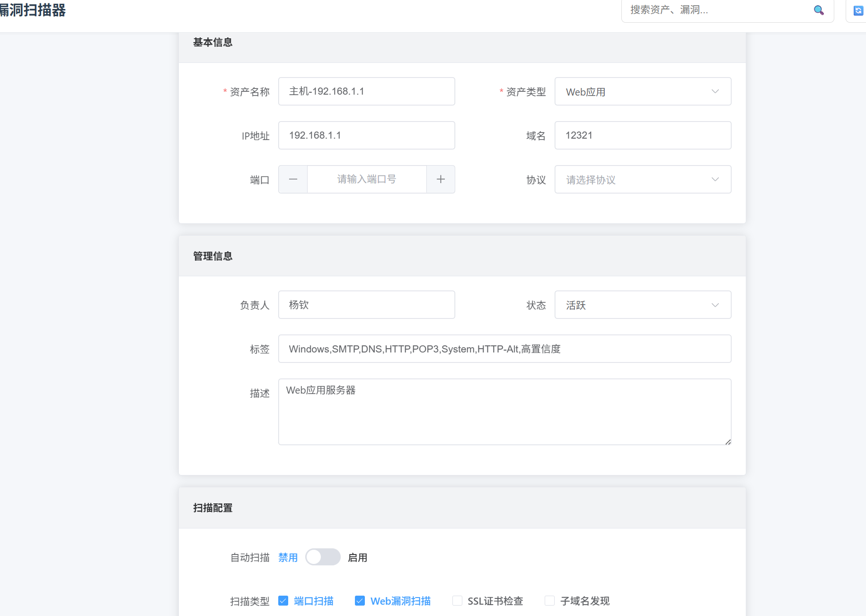The image size is (866, 616).
Task: Click the asset name input field
Action: pos(366,92)
